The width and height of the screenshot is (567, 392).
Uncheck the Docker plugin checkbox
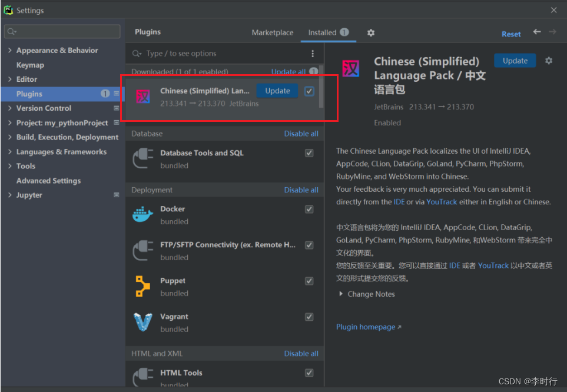tap(309, 209)
